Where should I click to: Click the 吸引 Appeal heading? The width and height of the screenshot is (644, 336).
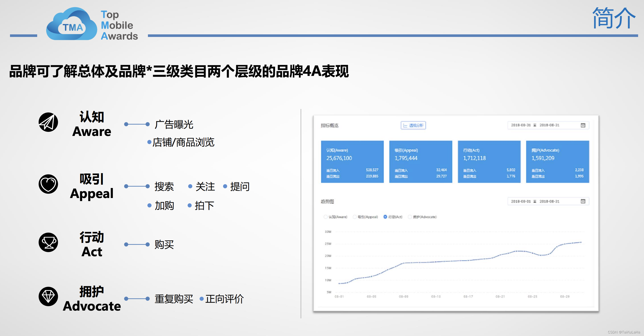click(x=92, y=186)
